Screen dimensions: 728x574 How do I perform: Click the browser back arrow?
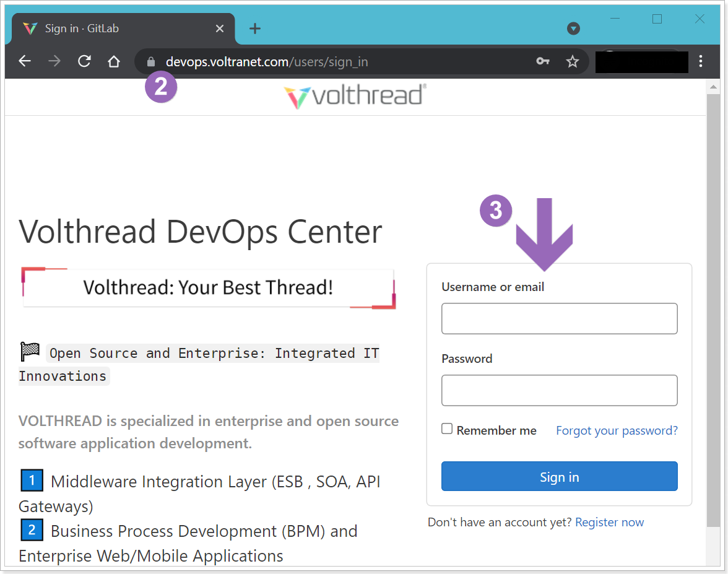point(25,61)
